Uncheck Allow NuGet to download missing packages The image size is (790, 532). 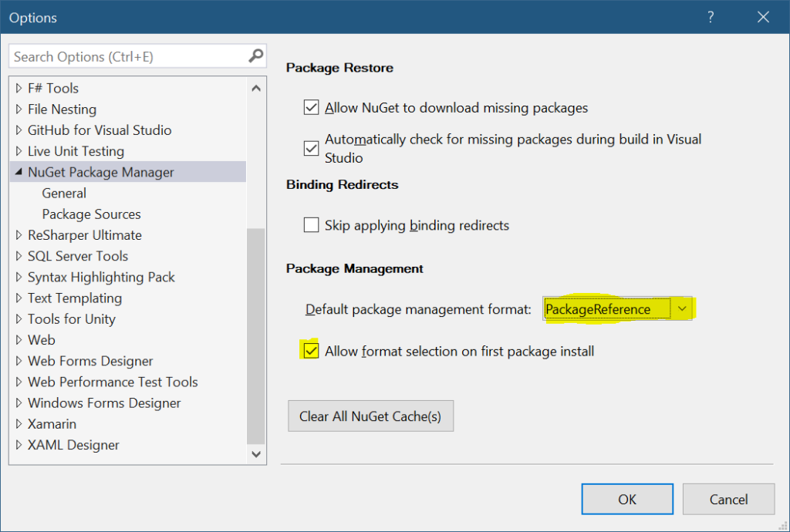[x=312, y=108]
